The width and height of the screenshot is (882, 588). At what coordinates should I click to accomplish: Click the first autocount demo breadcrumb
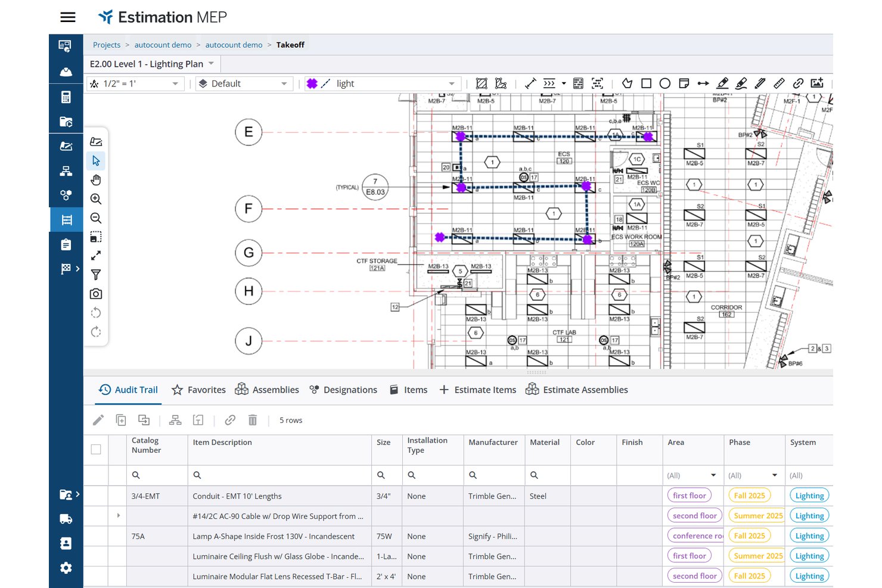coord(163,45)
